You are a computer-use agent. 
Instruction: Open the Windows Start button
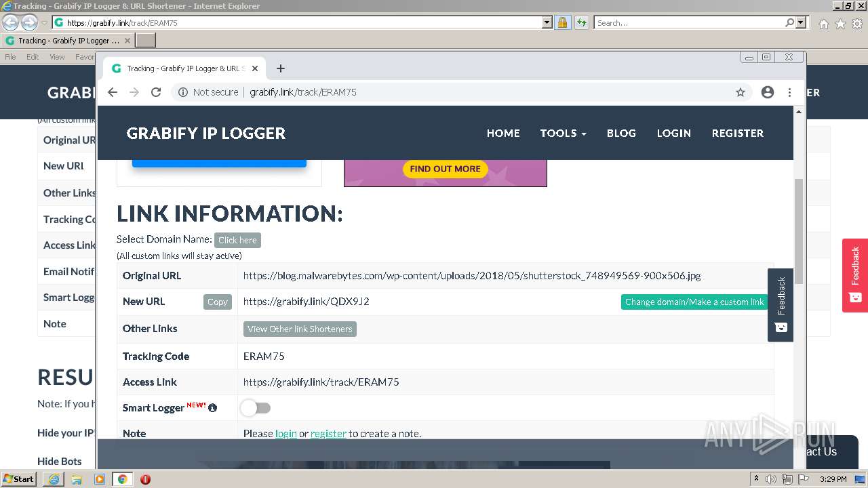click(x=19, y=479)
